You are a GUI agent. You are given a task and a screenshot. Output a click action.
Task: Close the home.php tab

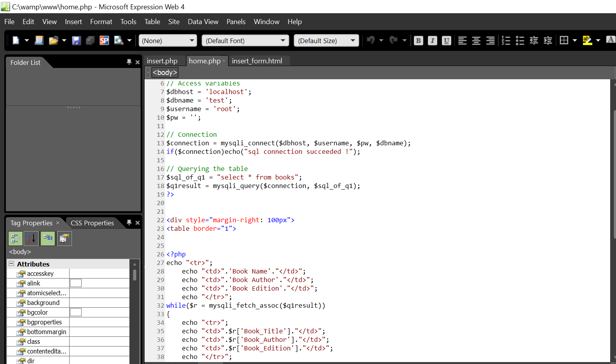(x=224, y=61)
